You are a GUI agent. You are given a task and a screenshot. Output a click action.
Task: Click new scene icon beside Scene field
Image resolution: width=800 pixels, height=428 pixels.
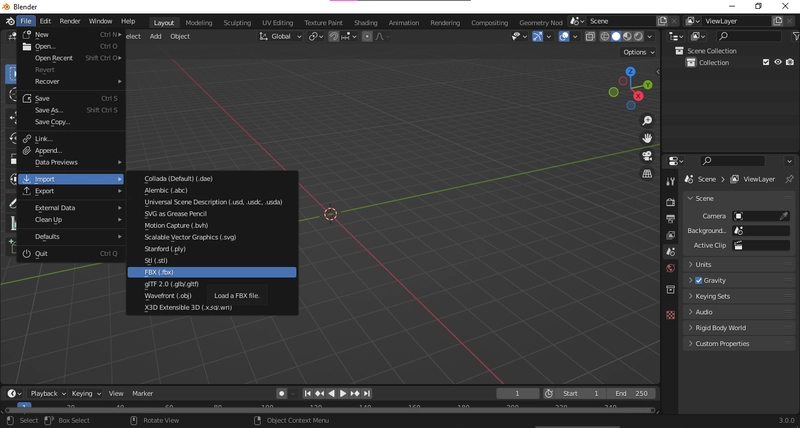click(662, 21)
